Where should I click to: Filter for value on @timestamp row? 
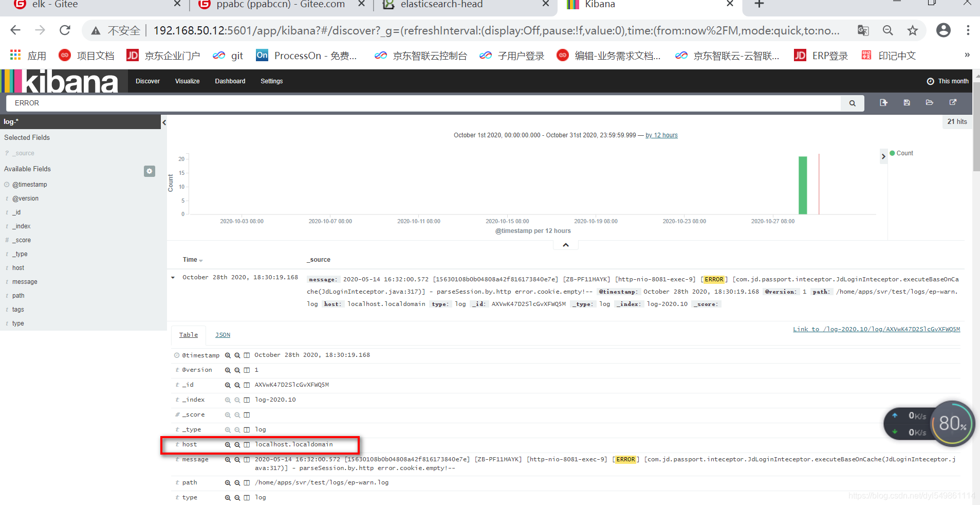[228, 355]
